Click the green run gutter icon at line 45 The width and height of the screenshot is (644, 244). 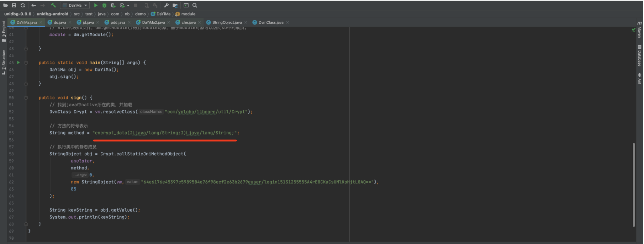coord(19,63)
